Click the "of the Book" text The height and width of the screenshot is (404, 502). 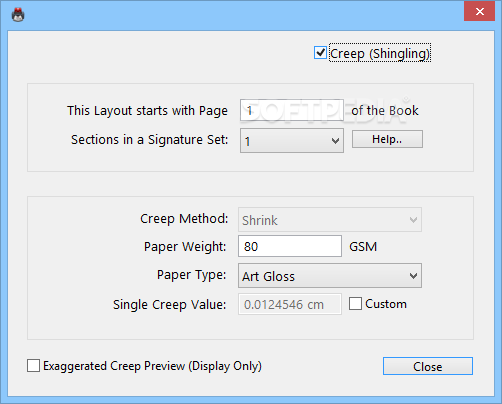[385, 110]
